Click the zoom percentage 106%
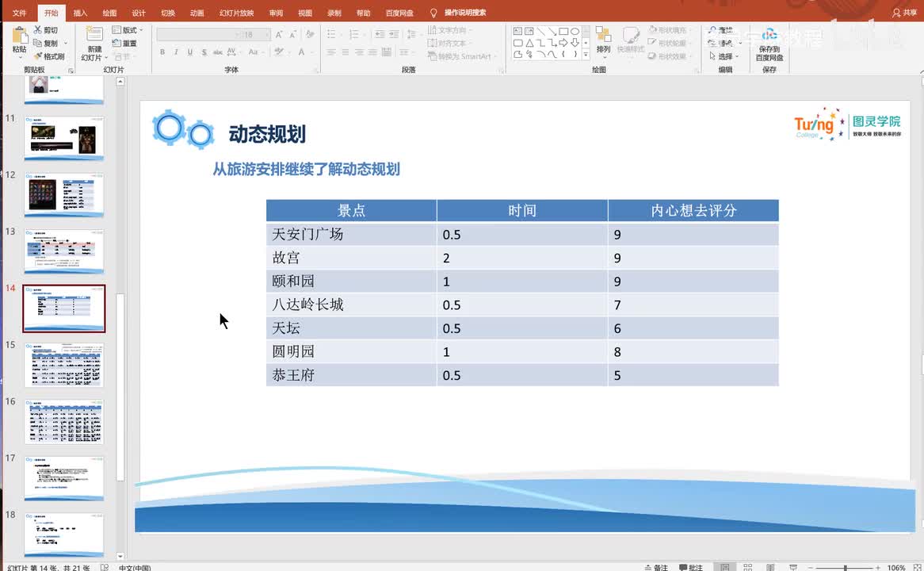 895,568
